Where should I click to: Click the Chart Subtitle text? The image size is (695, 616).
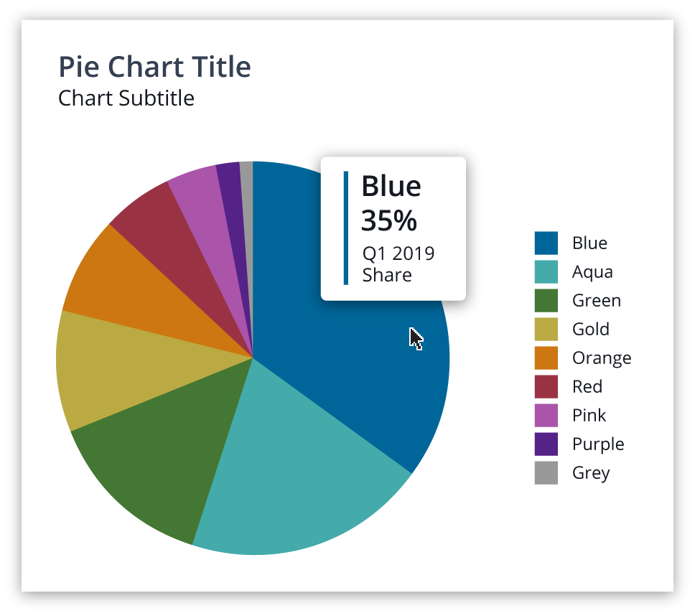(126, 98)
